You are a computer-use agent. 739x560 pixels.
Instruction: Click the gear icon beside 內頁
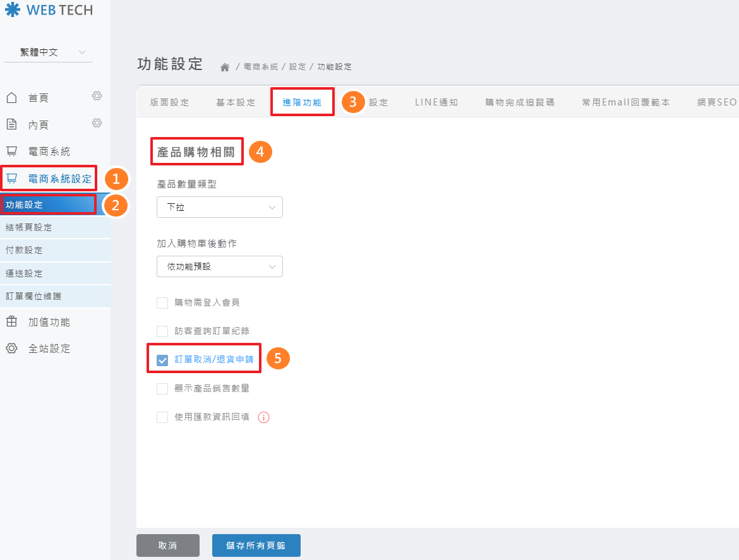point(97,122)
